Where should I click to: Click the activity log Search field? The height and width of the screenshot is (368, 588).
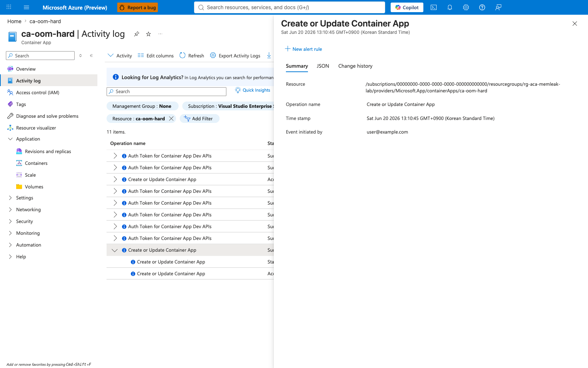(x=166, y=92)
